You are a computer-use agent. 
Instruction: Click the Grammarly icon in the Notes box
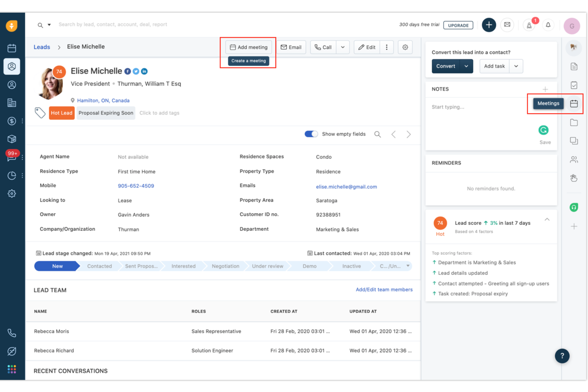point(543,130)
